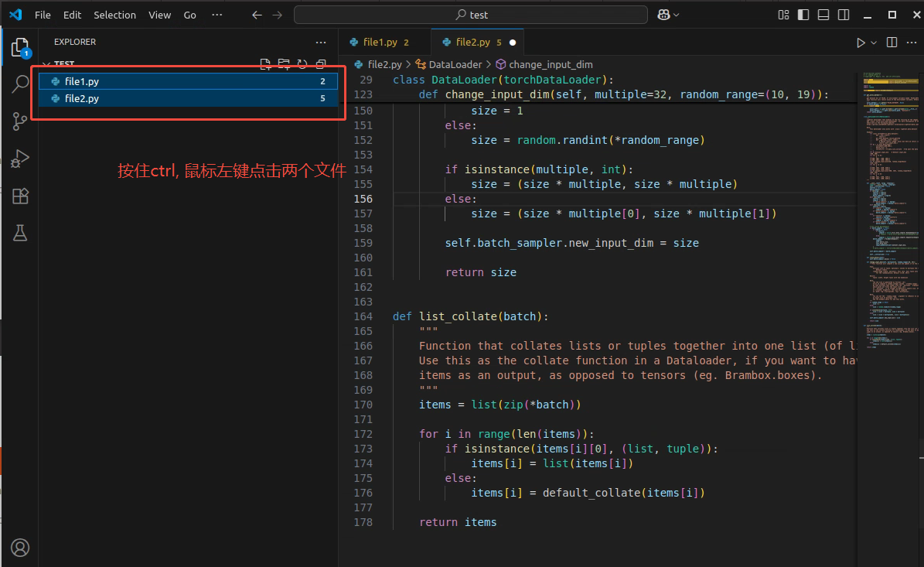Viewport: 924px width, 567px height.
Task: Select file1.py in the Explorer
Action: [188, 81]
